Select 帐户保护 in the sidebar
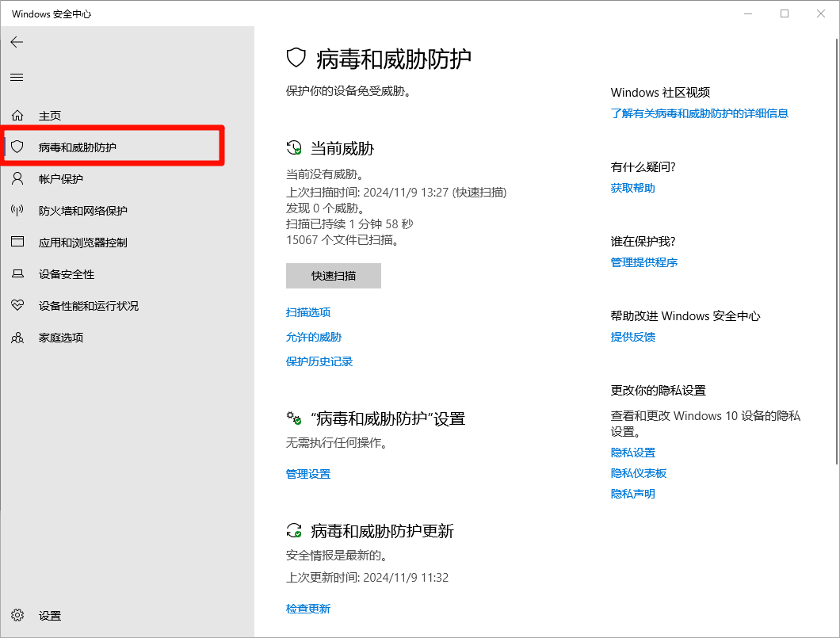Viewport: 840px width, 638px height. click(x=60, y=179)
